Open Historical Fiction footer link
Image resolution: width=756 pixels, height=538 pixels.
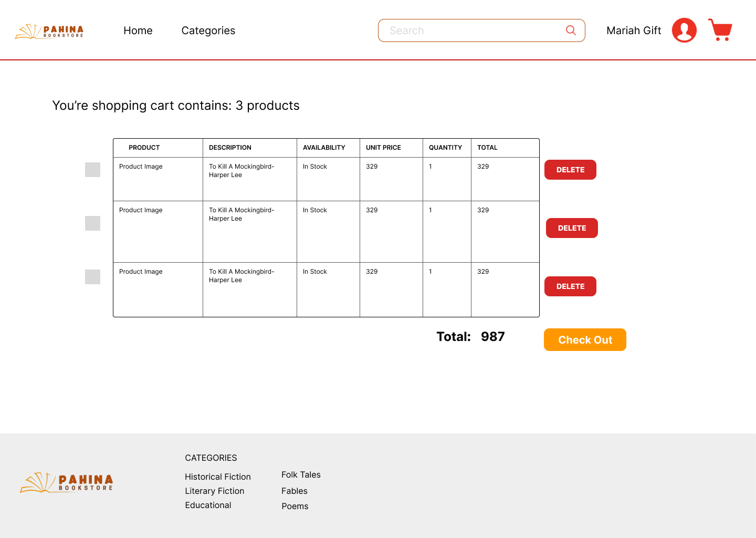pos(218,477)
